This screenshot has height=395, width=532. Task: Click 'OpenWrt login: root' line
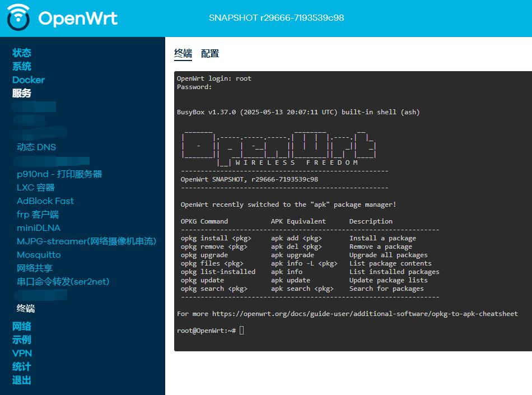(x=214, y=78)
